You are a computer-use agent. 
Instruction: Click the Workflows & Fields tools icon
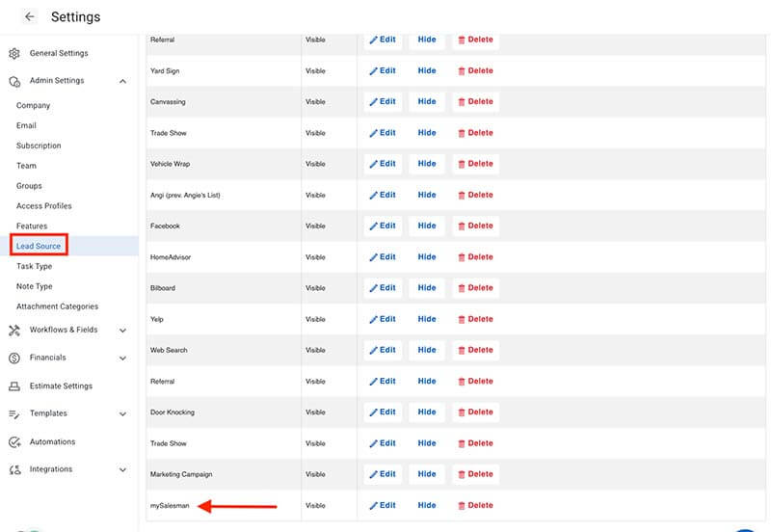(x=14, y=331)
